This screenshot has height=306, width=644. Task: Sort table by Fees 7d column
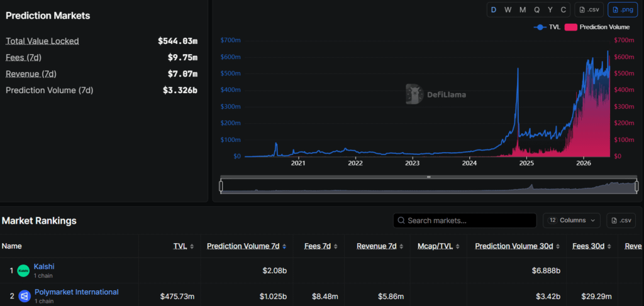[x=321, y=246]
